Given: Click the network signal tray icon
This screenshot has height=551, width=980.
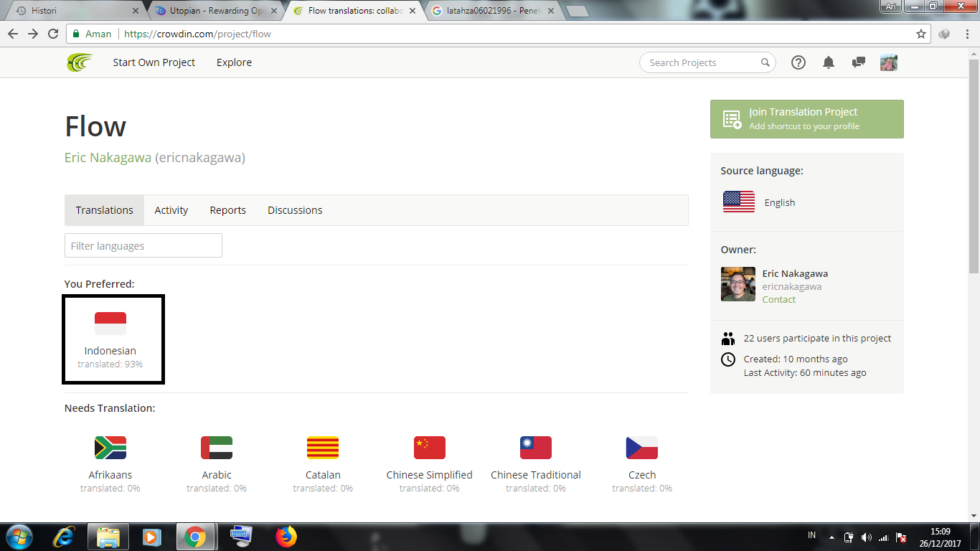Looking at the screenshot, I should click(x=883, y=537).
